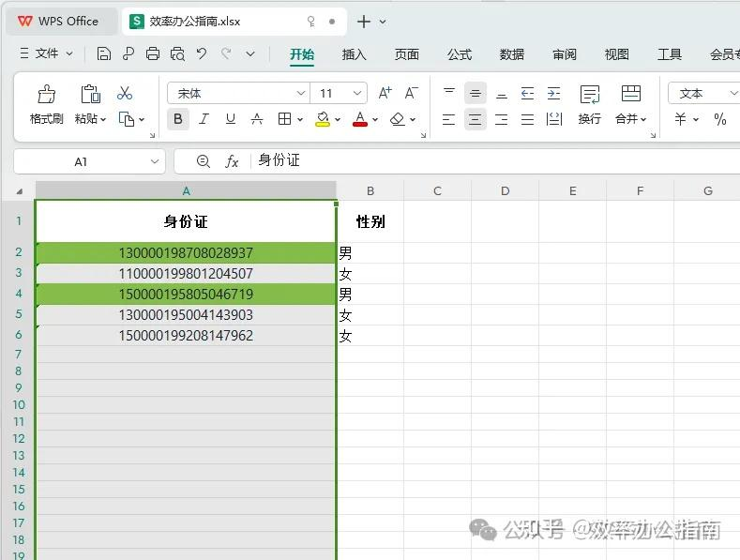Click the export-to-PDF icon in quick toolbar

tap(128, 53)
